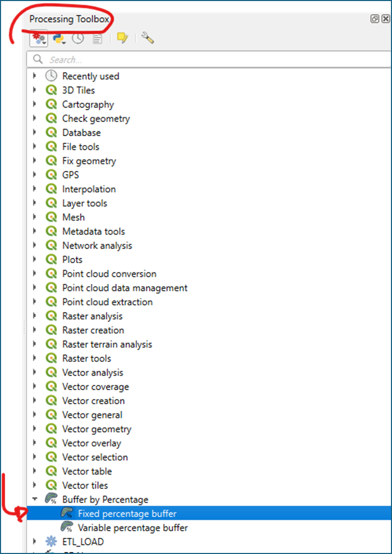392x554 pixels.
Task: Open the Python scripts icon menu
Action: pos(59,39)
